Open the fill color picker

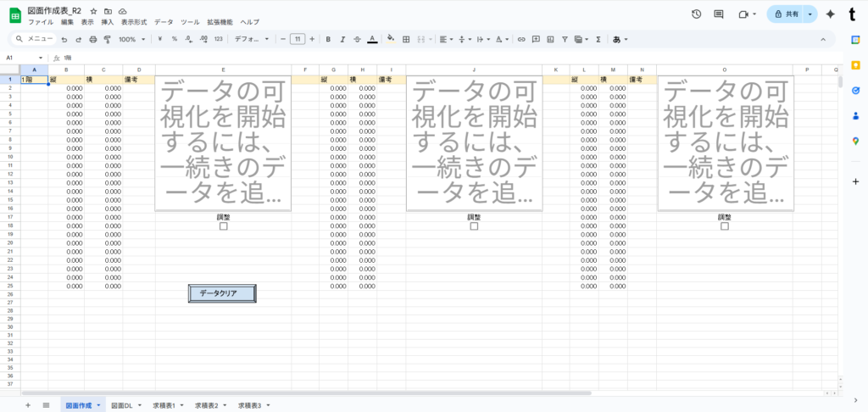click(391, 39)
